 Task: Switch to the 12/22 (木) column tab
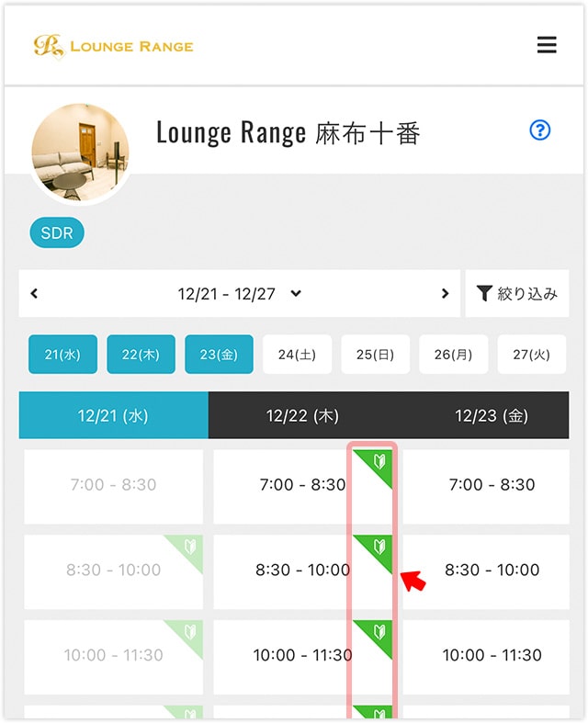tap(302, 415)
